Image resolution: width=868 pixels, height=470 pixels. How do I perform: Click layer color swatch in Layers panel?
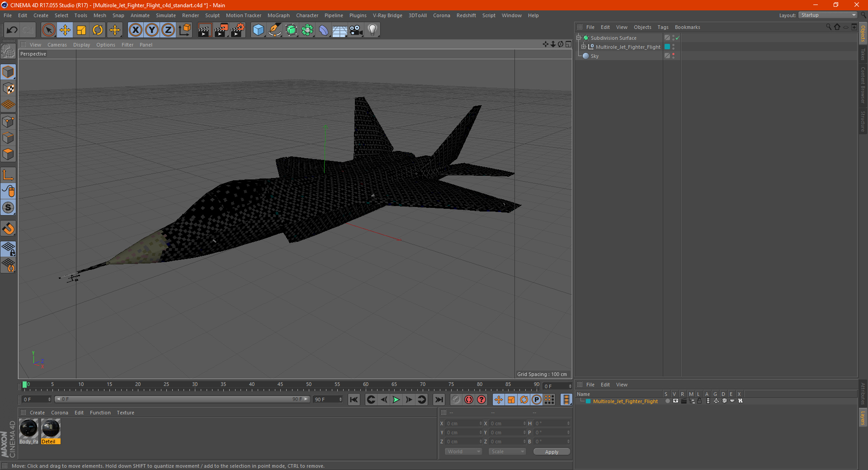click(588, 401)
